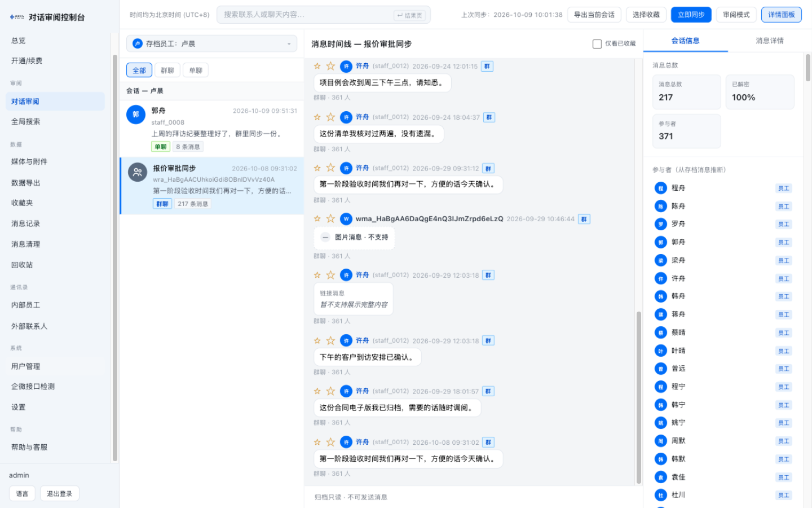Click 陈舟 participant avatar
Screen dimensions: 812x508
click(661, 206)
